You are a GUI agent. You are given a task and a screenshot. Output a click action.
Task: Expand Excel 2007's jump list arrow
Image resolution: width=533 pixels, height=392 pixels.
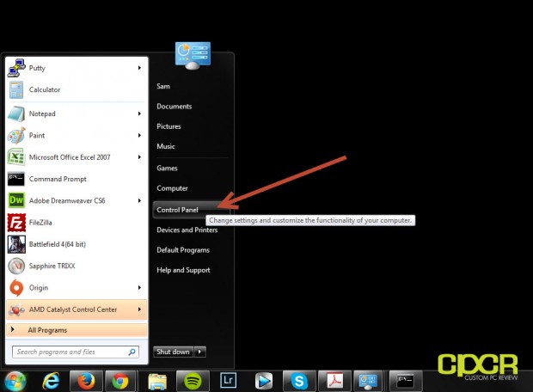[x=139, y=157]
